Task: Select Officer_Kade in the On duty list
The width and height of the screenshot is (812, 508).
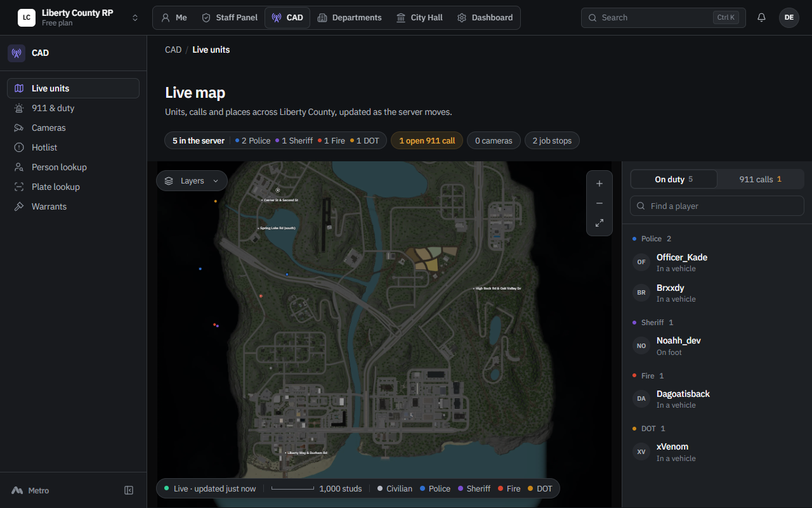Action: [717, 262]
